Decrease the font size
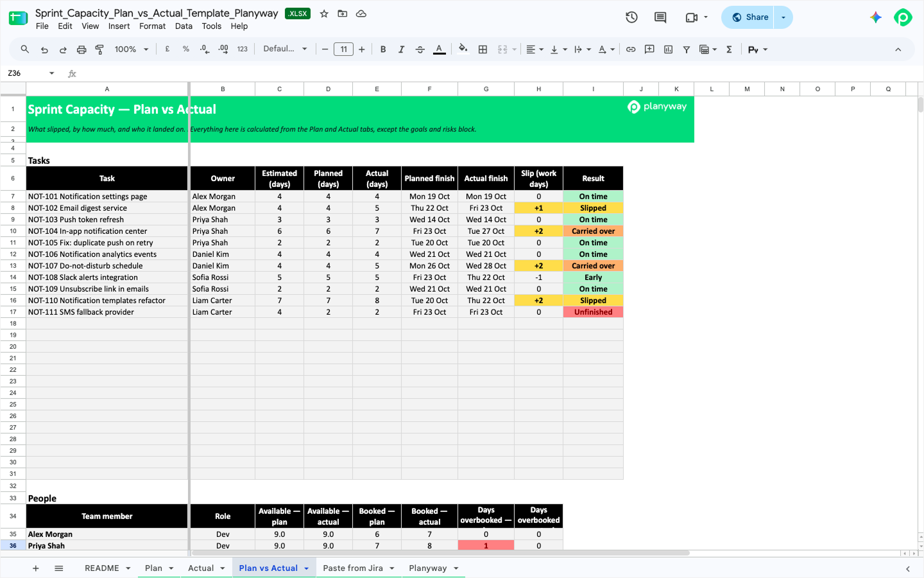 [325, 49]
